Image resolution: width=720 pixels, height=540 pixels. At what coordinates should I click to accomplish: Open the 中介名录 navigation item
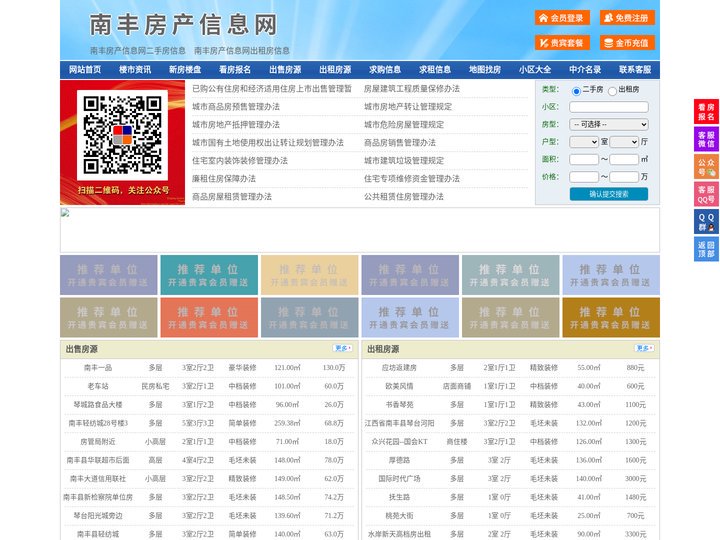coord(585,70)
